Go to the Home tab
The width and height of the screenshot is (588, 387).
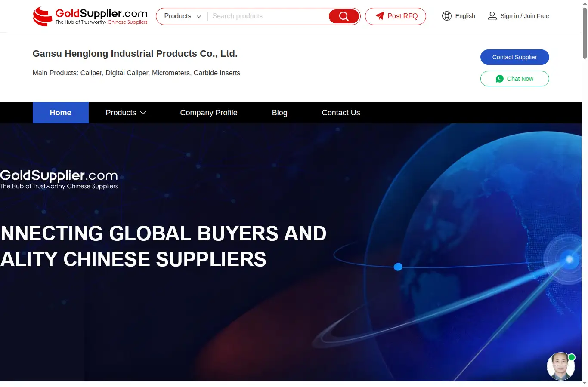pyautogui.click(x=61, y=113)
